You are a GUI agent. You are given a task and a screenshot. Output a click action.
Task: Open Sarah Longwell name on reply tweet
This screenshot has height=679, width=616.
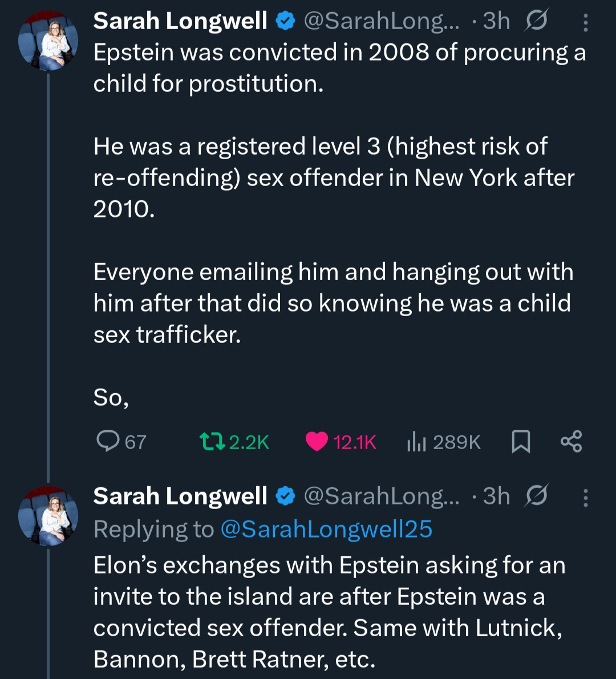click(180, 496)
